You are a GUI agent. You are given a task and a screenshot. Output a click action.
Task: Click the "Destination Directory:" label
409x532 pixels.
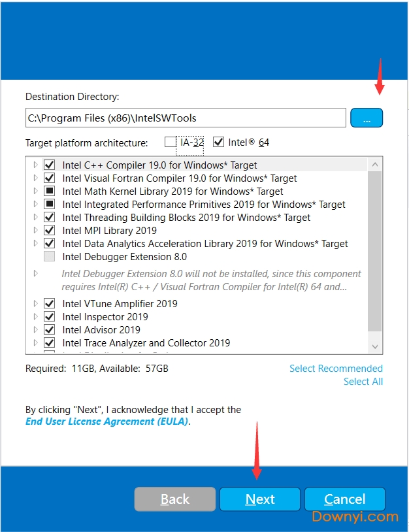(x=73, y=97)
